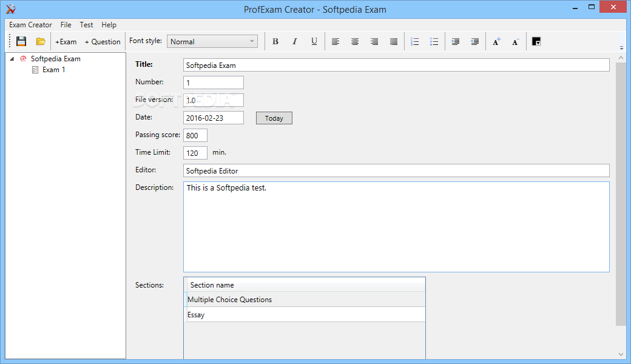Select Multiple Choice Questions section row
The image size is (631, 364).
click(304, 300)
